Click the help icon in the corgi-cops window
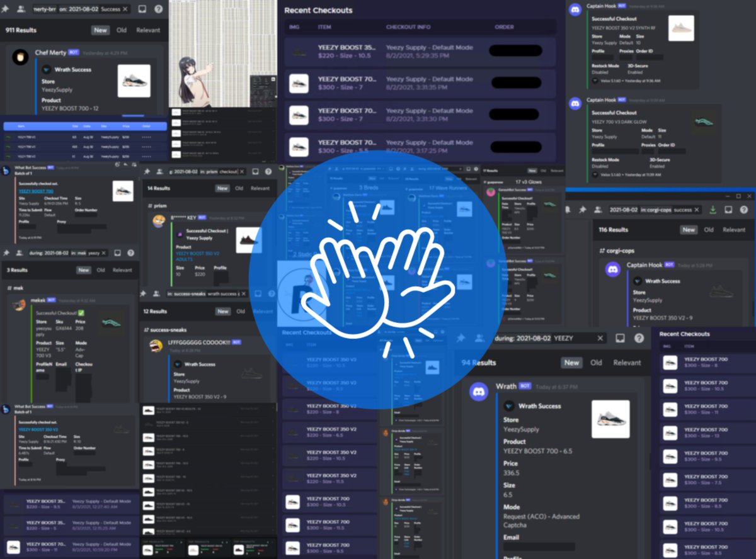 click(x=743, y=210)
